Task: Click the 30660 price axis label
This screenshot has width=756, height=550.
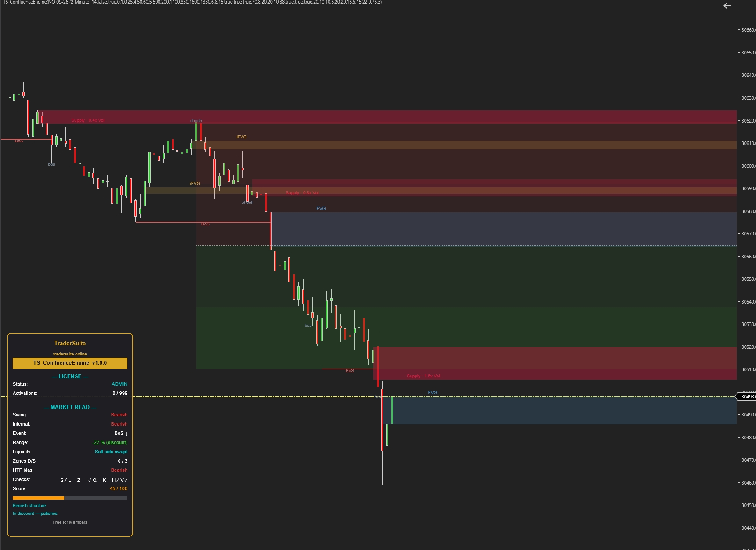Action: click(x=749, y=30)
